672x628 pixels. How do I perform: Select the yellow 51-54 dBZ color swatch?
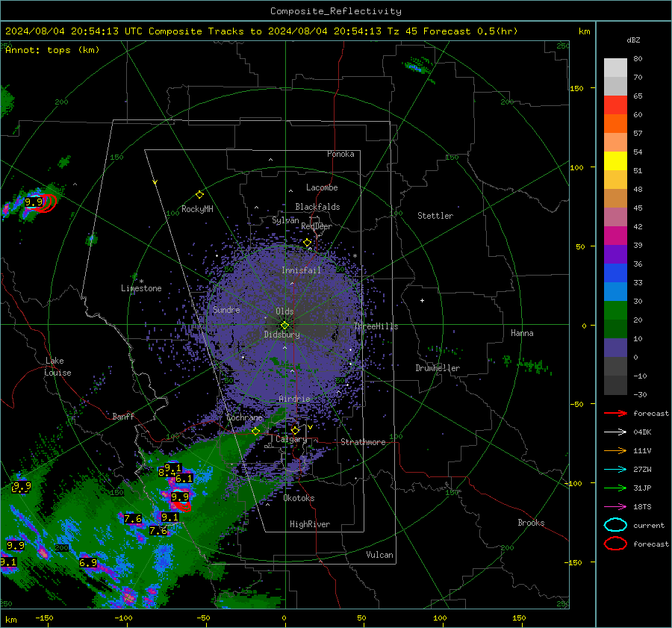tap(615, 161)
